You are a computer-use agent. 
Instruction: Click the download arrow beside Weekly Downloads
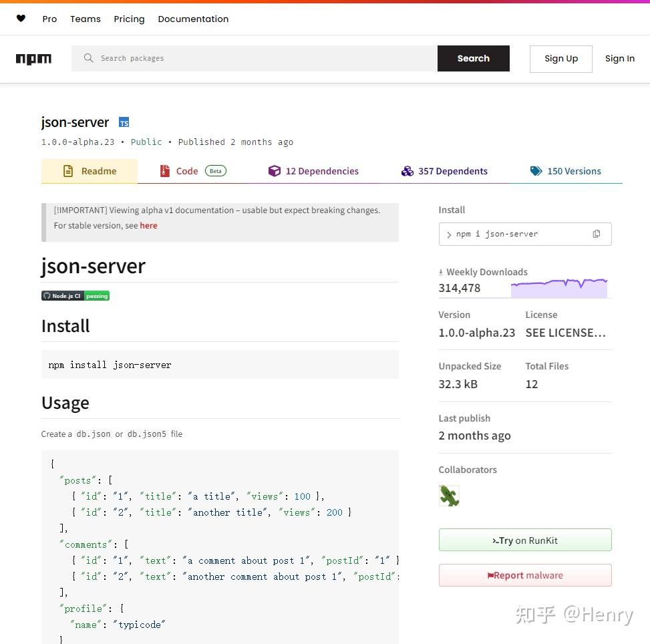[440, 271]
